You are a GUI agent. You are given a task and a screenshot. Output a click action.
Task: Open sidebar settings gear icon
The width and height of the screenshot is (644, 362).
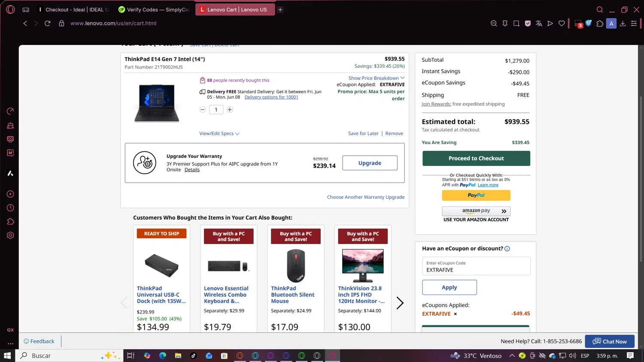pyautogui.click(x=10, y=235)
